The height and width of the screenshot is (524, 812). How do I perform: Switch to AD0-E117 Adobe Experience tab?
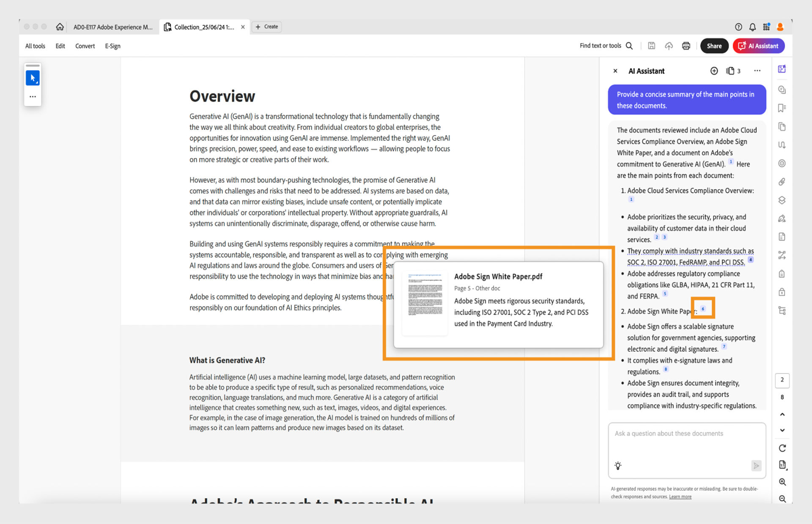pos(112,27)
